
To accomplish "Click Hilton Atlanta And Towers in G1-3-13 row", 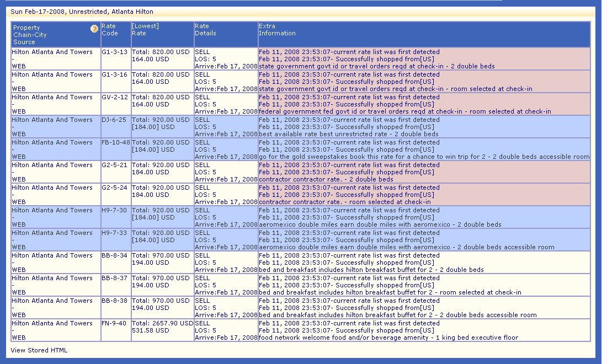I will pyautogui.click(x=52, y=52).
